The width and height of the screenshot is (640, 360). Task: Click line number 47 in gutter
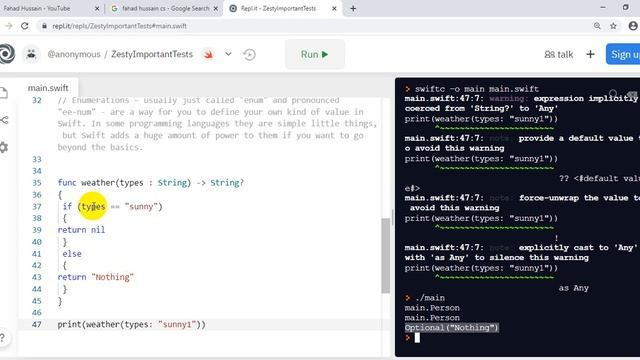click(x=37, y=324)
